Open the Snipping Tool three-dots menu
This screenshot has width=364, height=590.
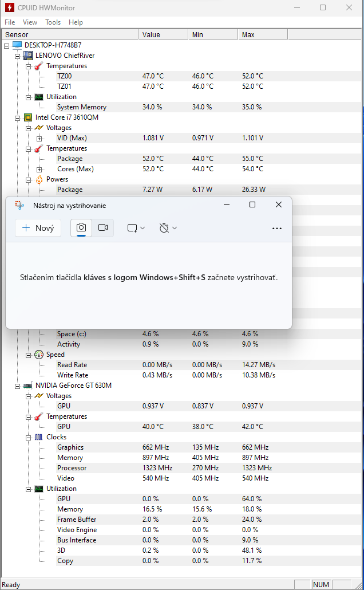[x=277, y=229]
